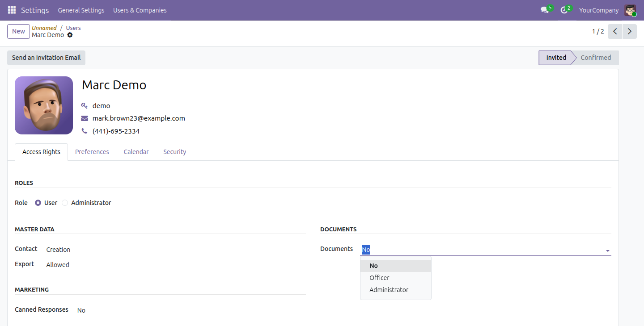Go to previous record arrow
644x326 pixels.
615,31
